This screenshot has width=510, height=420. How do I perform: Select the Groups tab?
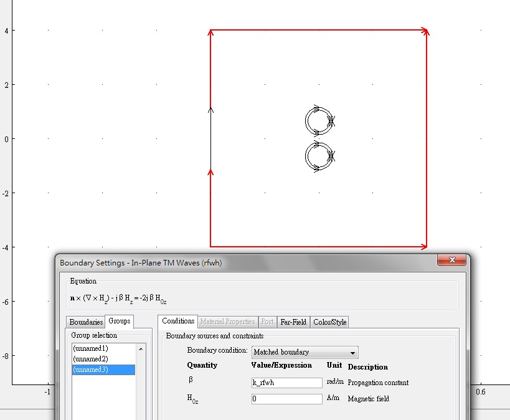click(119, 322)
